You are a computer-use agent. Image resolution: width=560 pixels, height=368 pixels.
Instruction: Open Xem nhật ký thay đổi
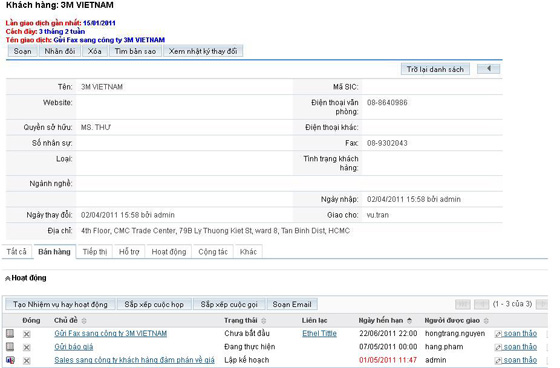tap(203, 51)
